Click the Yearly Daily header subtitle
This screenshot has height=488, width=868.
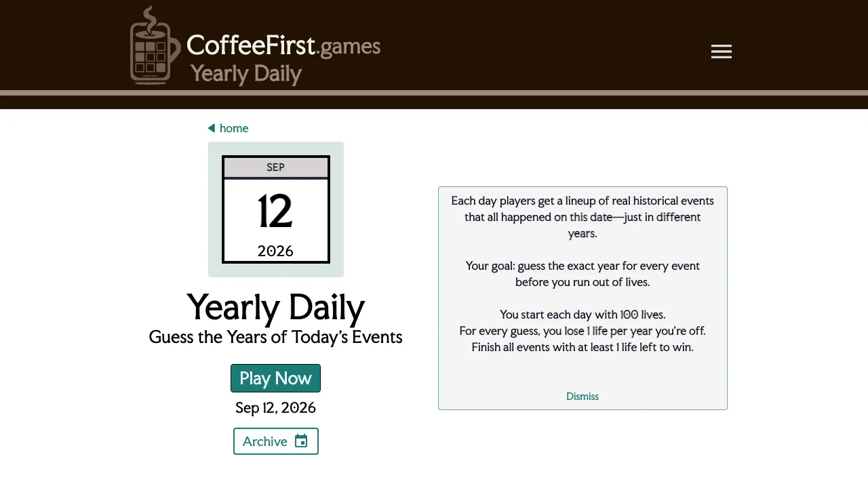(x=245, y=73)
